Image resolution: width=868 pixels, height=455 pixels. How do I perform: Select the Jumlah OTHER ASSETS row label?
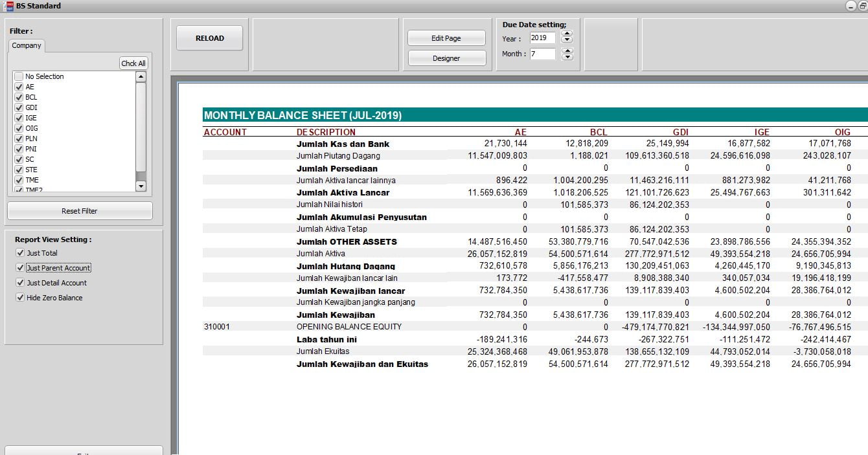pos(347,241)
